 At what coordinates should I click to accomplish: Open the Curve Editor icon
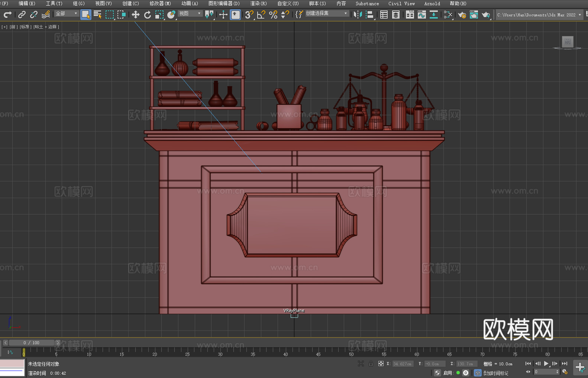tap(422, 14)
